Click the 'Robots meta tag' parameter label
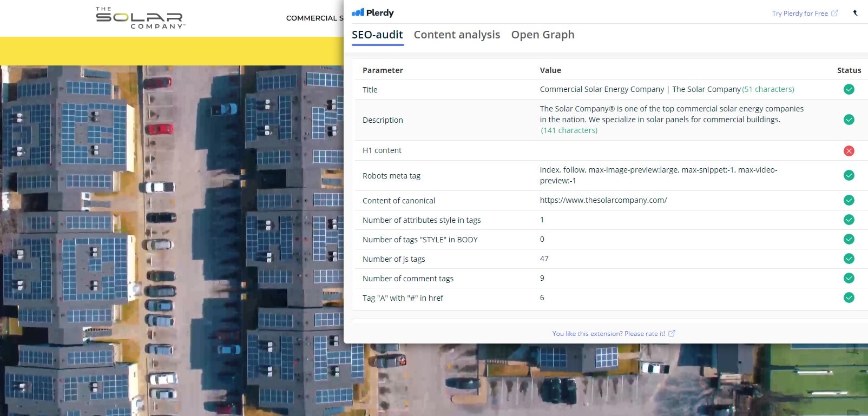Screen dimensions: 868x416 point(391,176)
